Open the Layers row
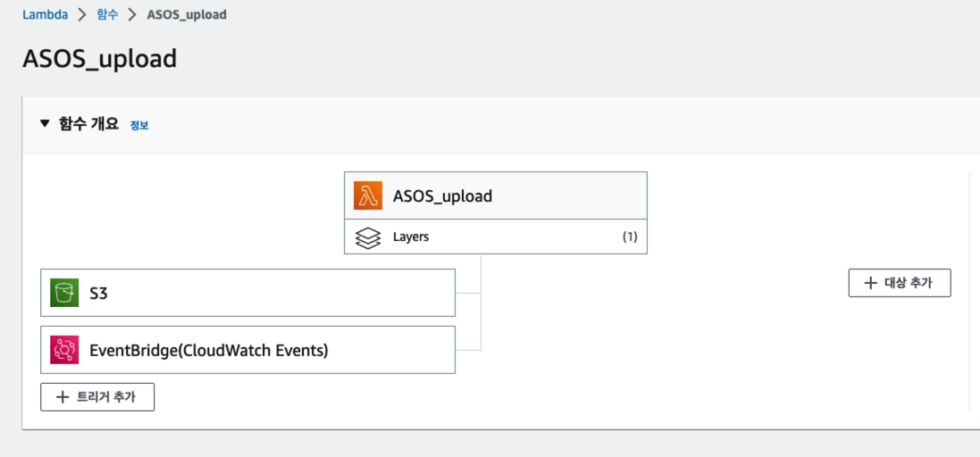 pyautogui.click(x=496, y=237)
